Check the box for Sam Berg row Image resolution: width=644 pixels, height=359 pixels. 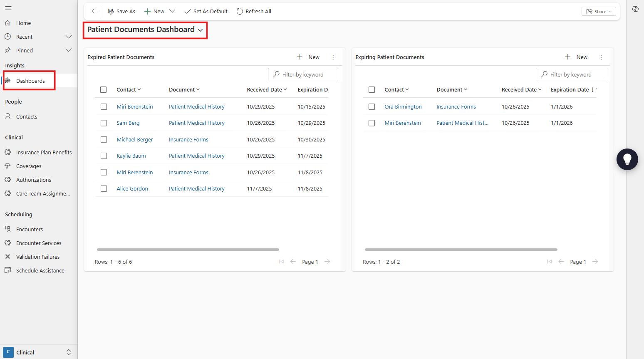click(104, 123)
